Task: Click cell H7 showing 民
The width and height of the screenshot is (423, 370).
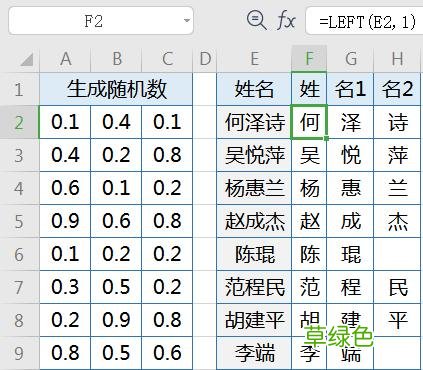Action: tap(397, 287)
